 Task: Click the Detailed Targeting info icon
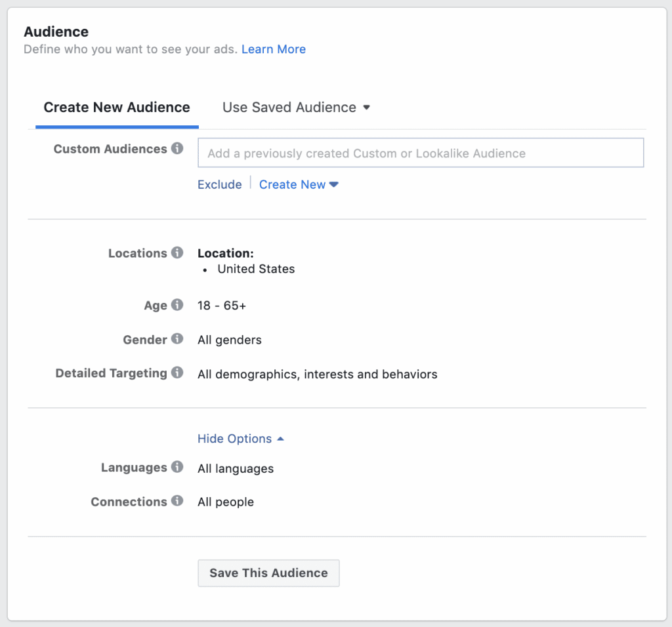tap(177, 373)
